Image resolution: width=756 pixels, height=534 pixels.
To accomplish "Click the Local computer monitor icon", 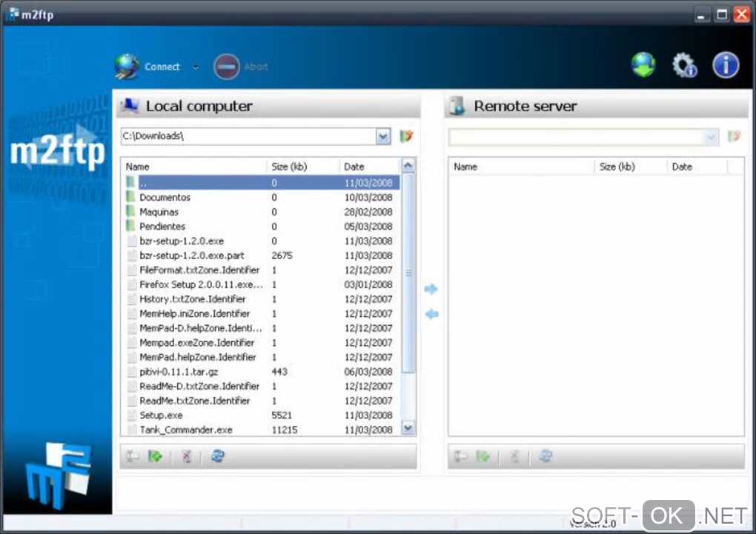I will click(130, 106).
